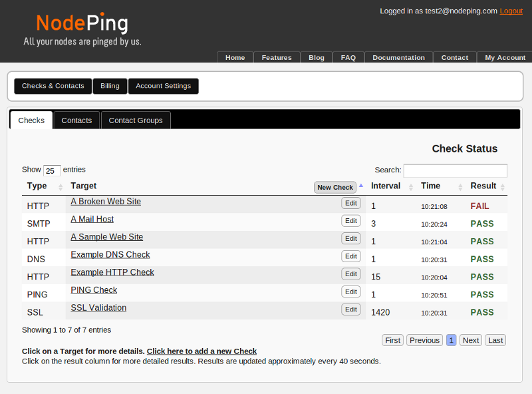Toggle Target column sort arrow
Viewport: 532px width, 394px height.
pos(361,186)
